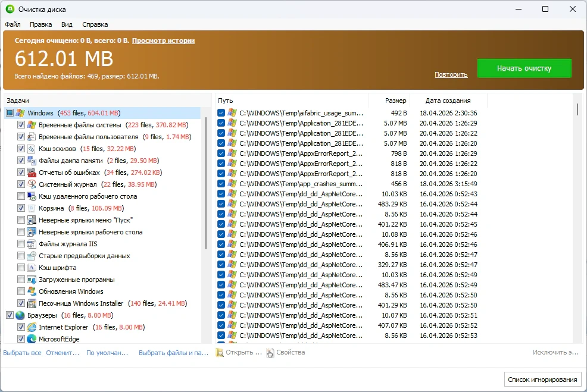Image resolution: width=587 pixels, height=392 pixels.
Task: Click the Отчеты об ошибках icon
Action: coord(32,173)
